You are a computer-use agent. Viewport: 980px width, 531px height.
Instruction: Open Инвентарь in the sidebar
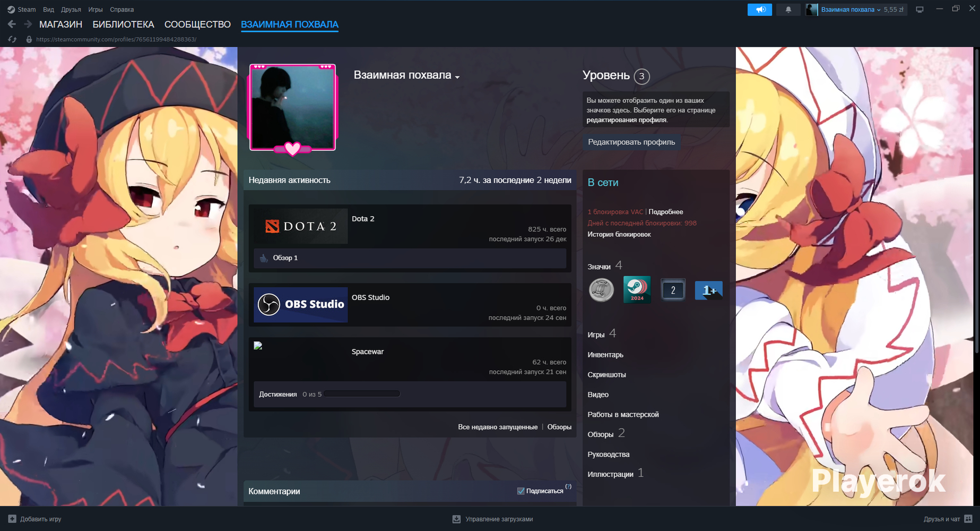click(605, 355)
